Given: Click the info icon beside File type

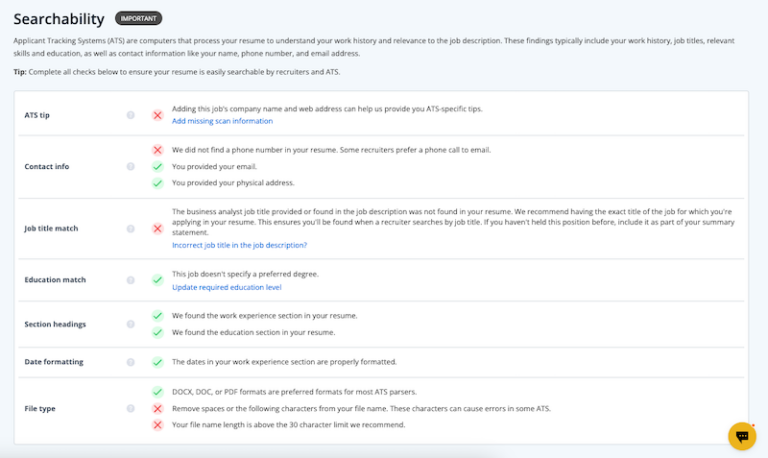Looking at the screenshot, I should [x=130, y=408].
